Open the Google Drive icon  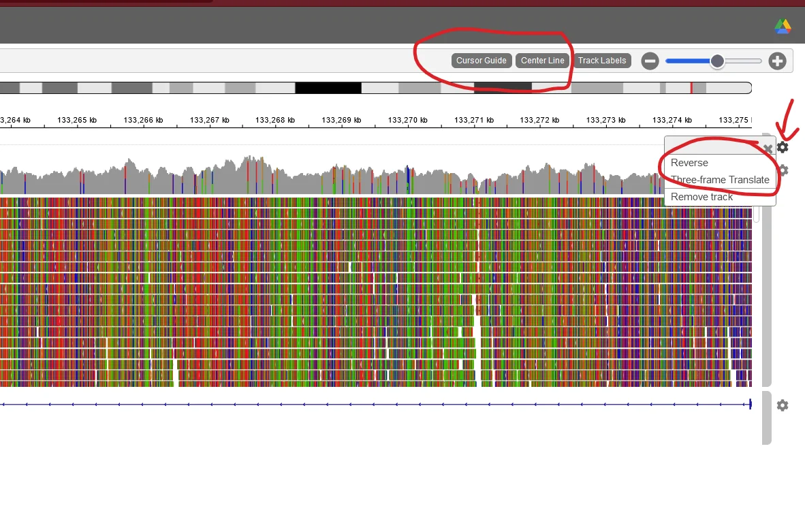[x=783, y=27]
